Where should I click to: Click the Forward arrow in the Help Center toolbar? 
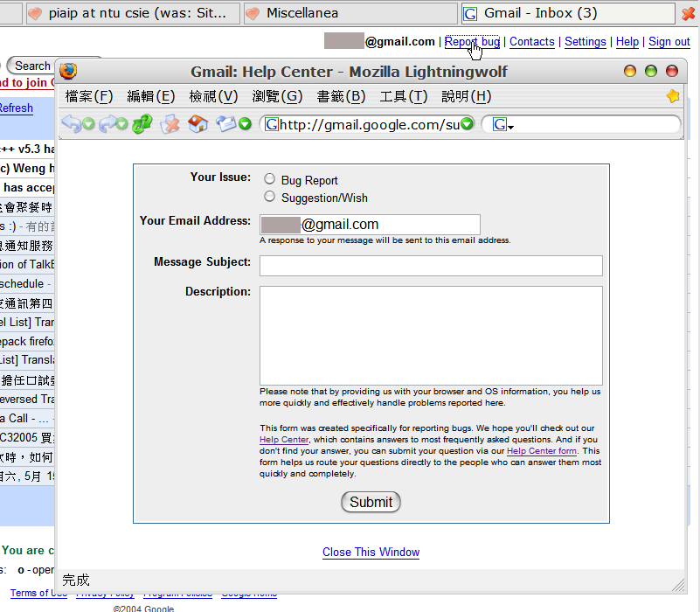click(108, 124)
